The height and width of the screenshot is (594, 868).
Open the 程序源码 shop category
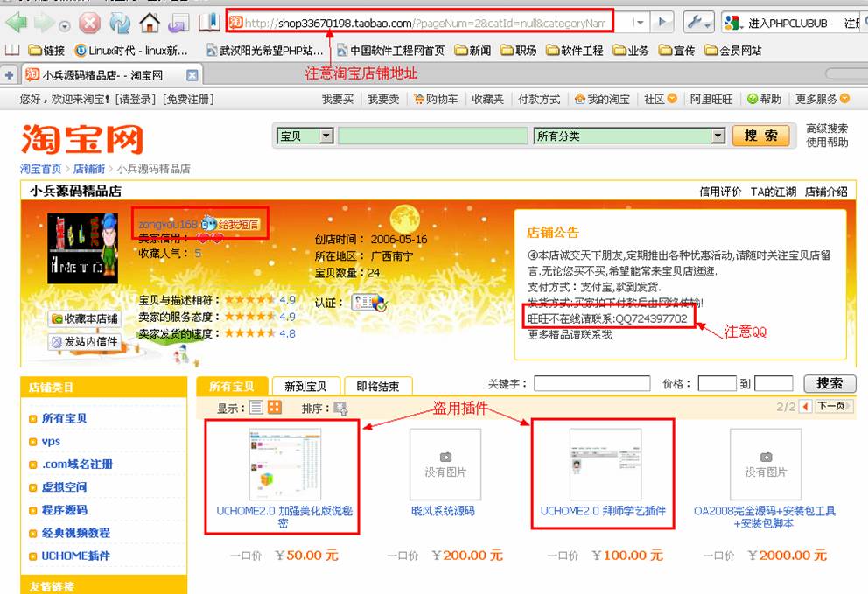coord(64,510)
